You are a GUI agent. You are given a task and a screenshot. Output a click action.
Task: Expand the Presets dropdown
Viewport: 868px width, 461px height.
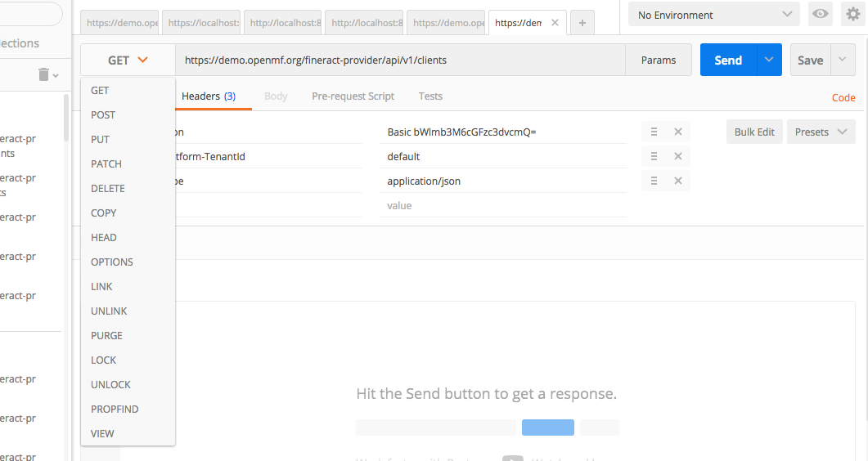coord(821,132)
